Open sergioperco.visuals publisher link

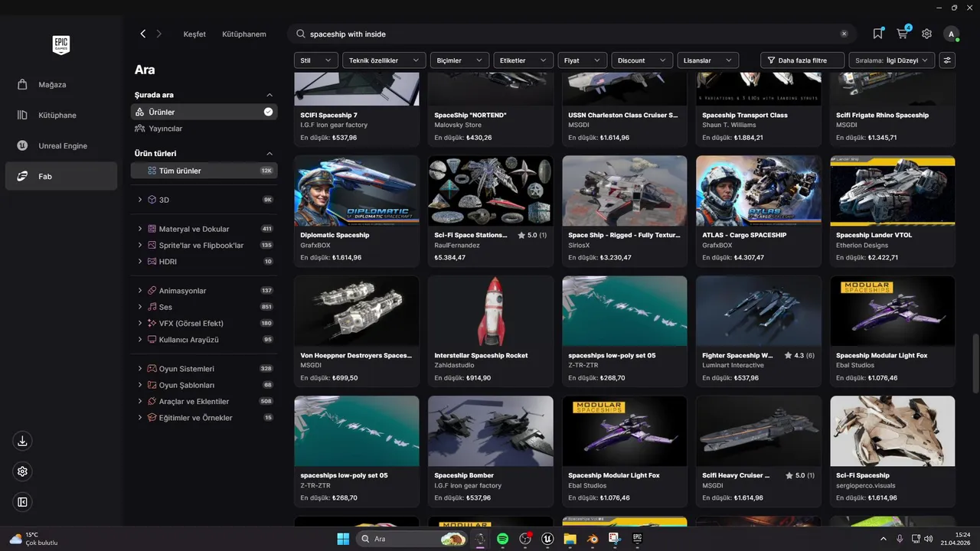click(x=866, y=486)
